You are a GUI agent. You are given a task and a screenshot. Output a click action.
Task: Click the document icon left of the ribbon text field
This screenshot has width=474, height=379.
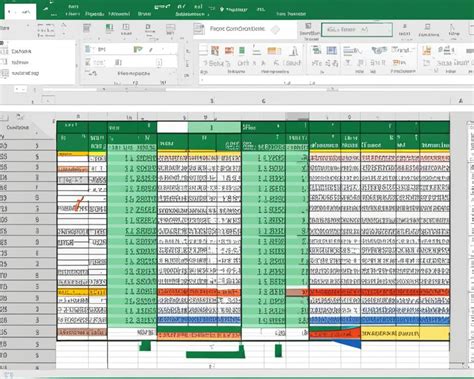(199, 29)
